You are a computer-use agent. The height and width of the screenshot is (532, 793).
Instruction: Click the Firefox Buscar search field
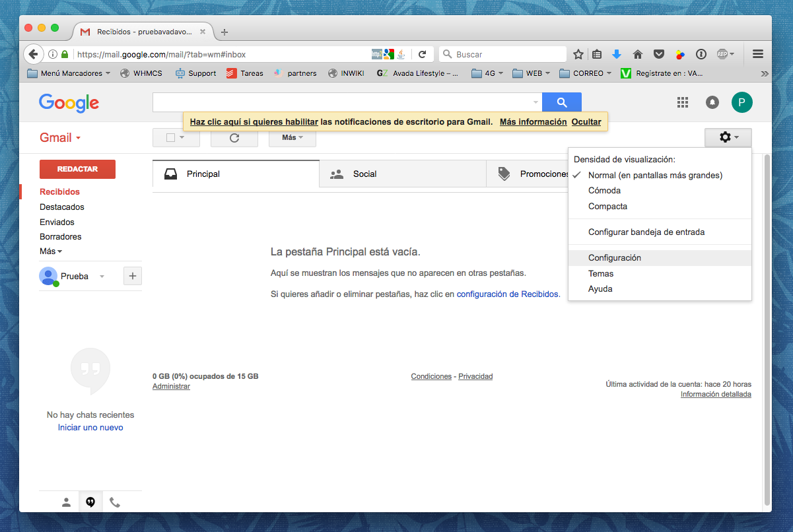point(503,54)
